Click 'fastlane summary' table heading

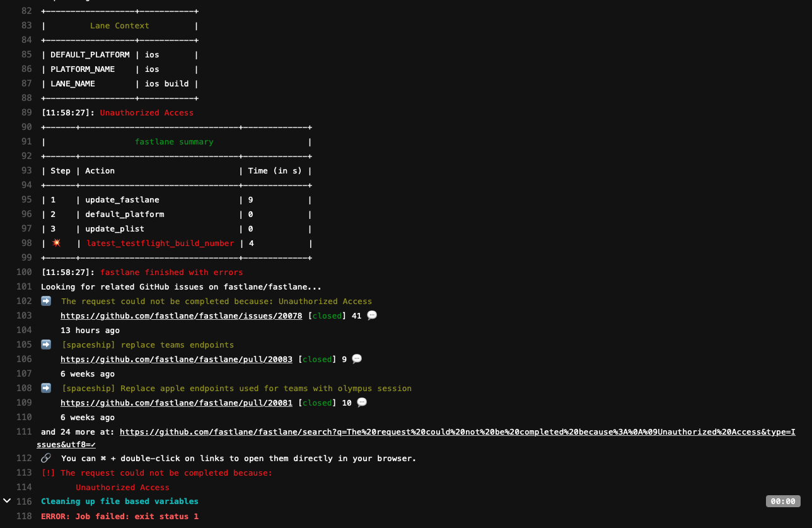[174, 142]
